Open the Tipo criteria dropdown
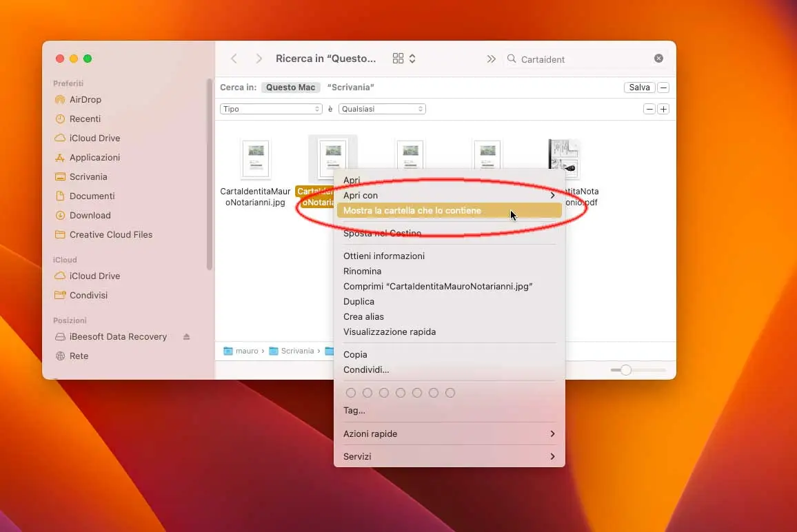Screen dimensions: 797x532 (x=271, y=109)
